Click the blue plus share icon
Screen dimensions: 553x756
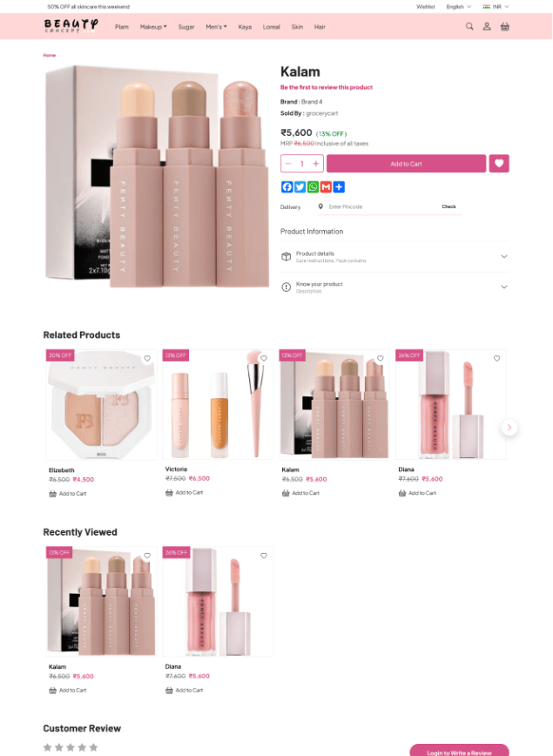tap(339, 187)
